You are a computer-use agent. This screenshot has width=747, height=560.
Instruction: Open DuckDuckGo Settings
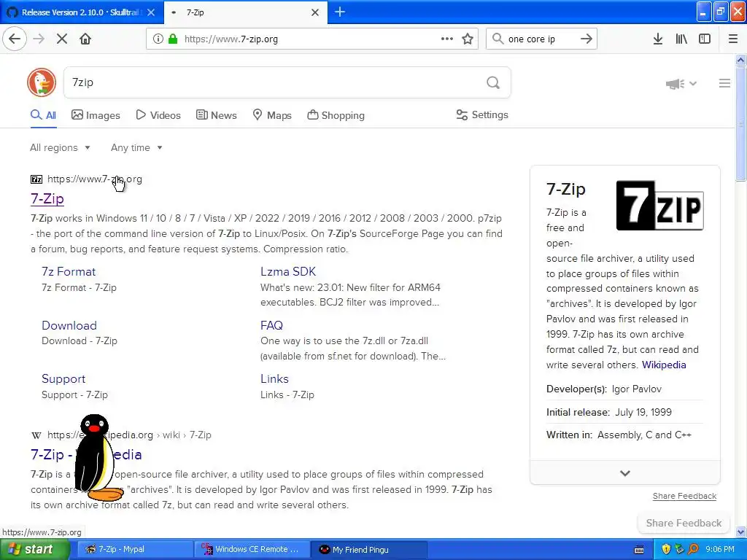[x=482, y=114]
